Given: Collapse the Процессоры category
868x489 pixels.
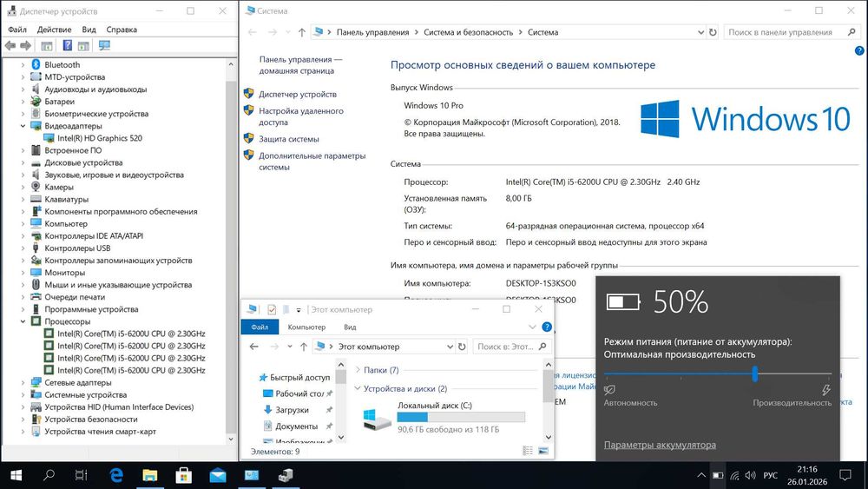Looking at the screenshot, I should [23, 321].
